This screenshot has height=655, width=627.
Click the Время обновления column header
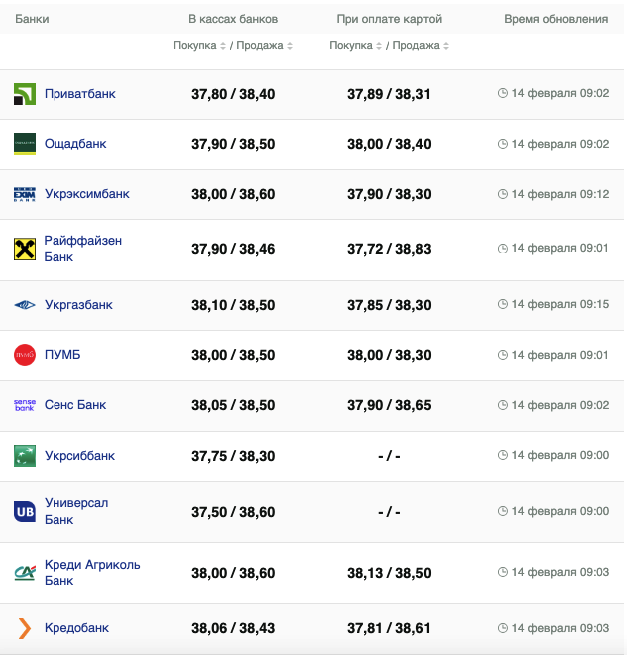coord(555,19)
